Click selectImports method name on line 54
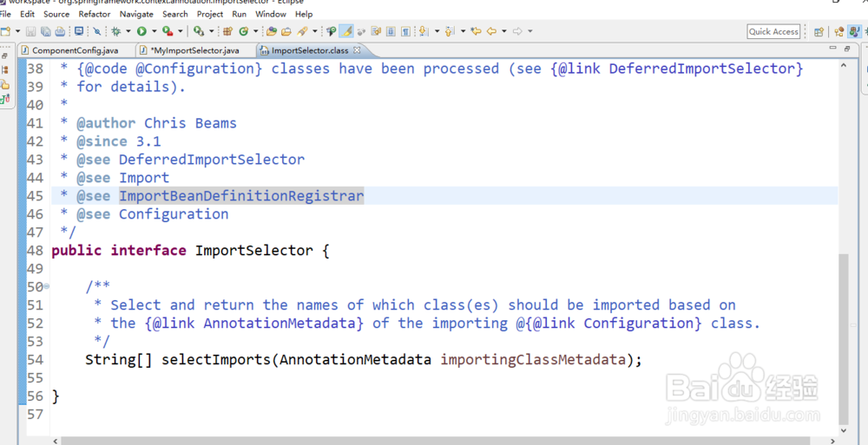 [216, 360]
